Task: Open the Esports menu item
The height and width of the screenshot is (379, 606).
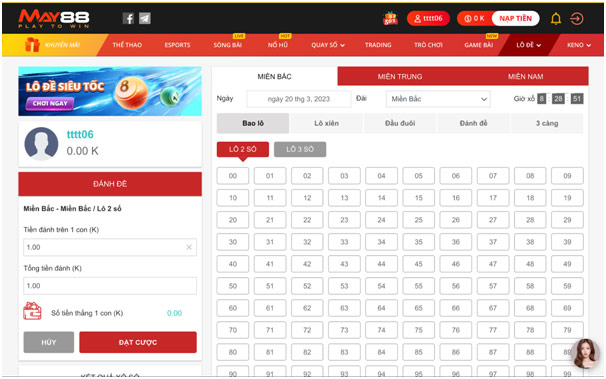Action: coord(177,45)
